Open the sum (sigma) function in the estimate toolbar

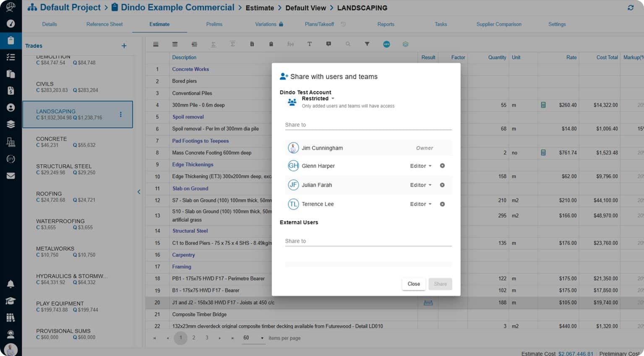click(x=214, y=44)
